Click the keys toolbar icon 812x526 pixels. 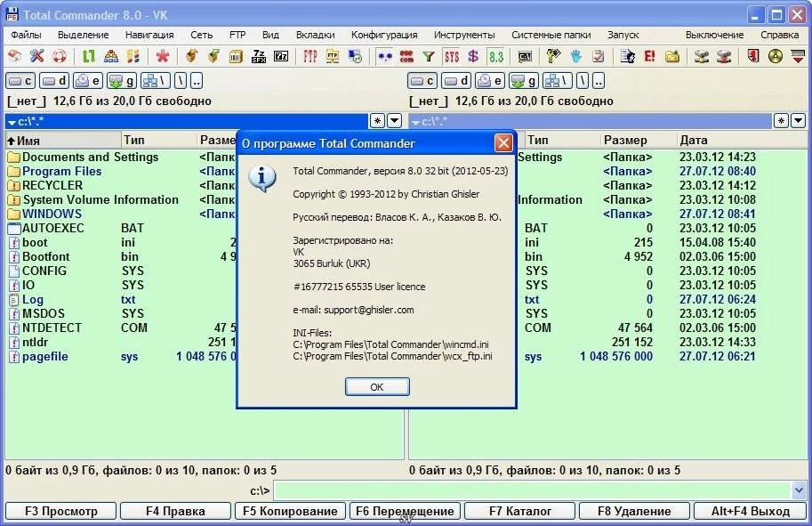(x=553, y=56)
